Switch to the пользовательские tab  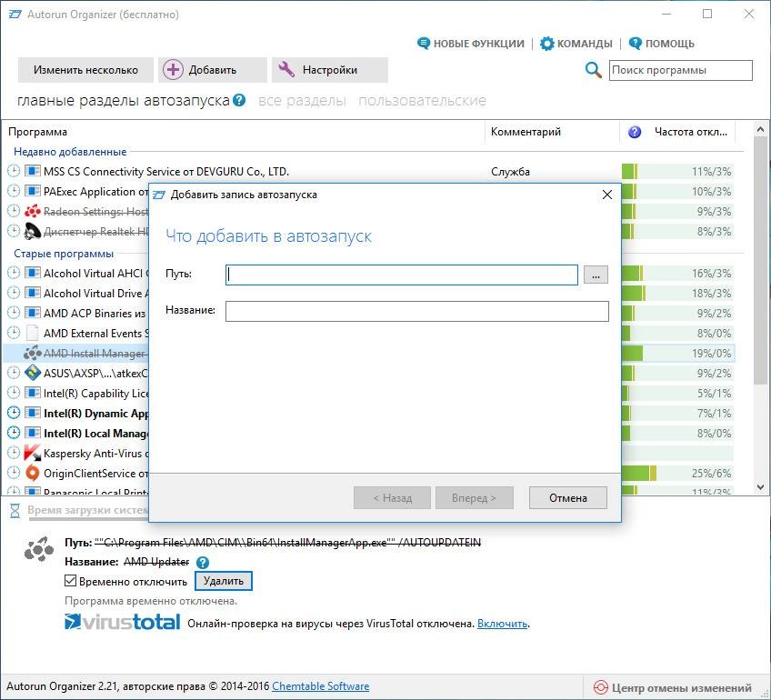click(x=422, y=101)
